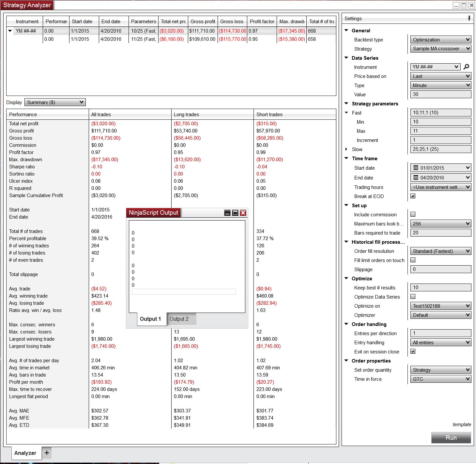Collapse the Time frame section
Viewport: 476px width, 464px height.
tap(346, 158)
